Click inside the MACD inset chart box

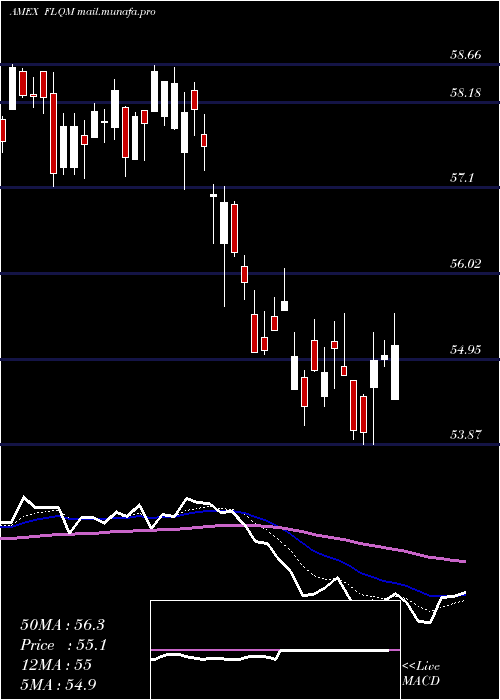pos(275,650)
